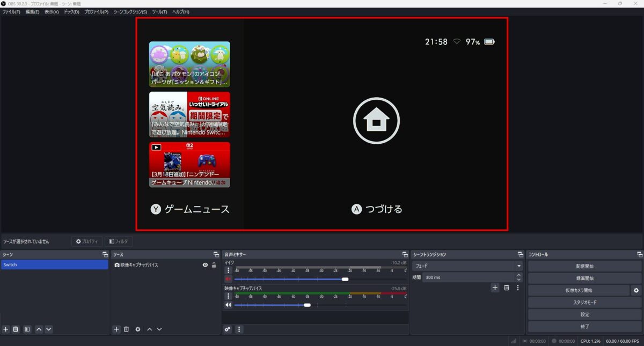Screen dimensions: 644x346
Task: Open source properties gear in the Sources panel
Action: click(x=138, y=329)
